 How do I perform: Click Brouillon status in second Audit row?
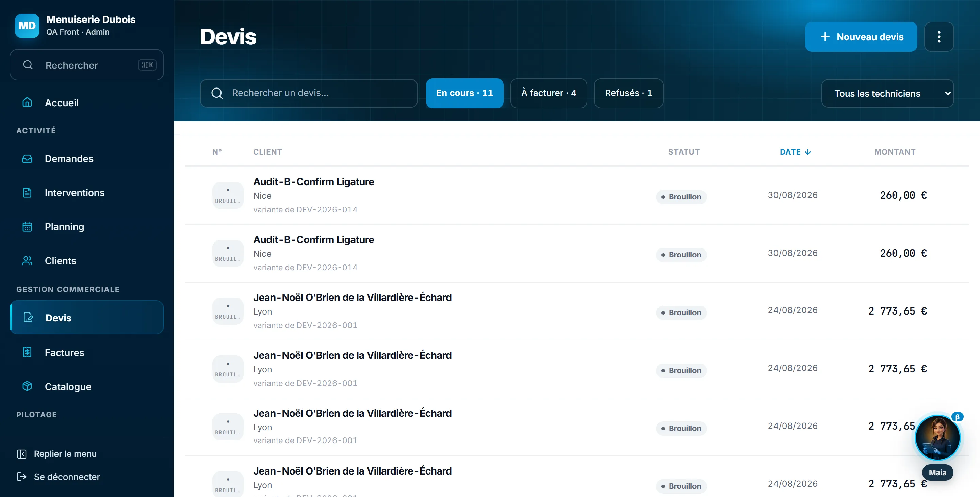coord(681,255)
